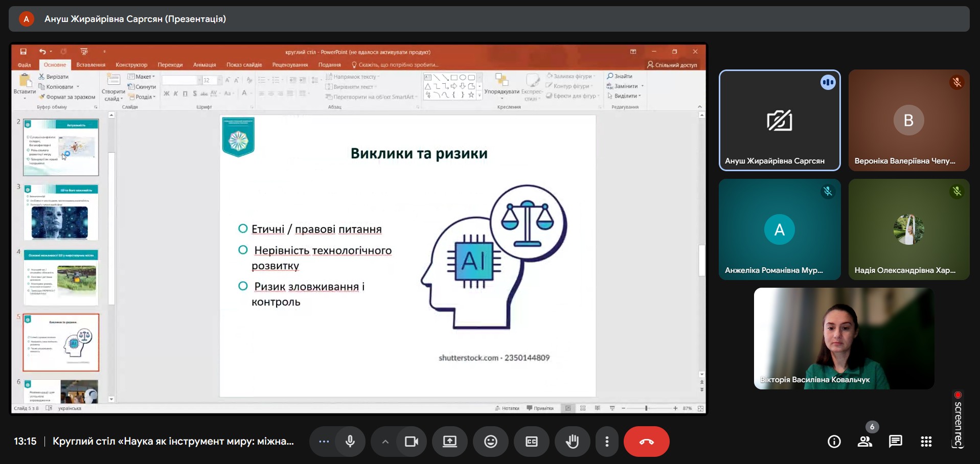Viewport: 980px width, 464px height.
Task: Toggle the microphone on or off
Action: pyautogui.click(x=350, y=442)
